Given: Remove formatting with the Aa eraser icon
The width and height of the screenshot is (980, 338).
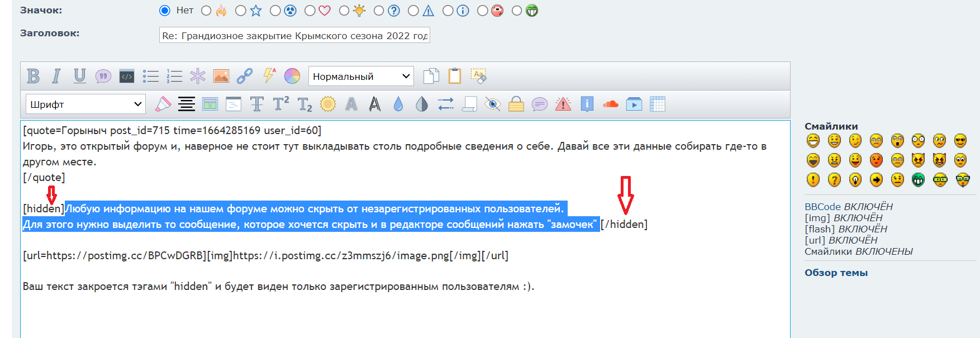Looking at the screenshot, I should (479, 76).
